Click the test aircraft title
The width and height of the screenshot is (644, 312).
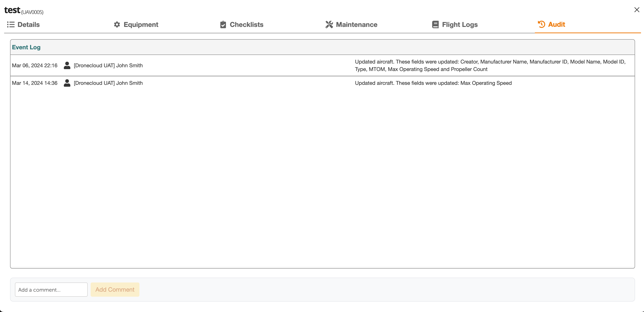[x=12, y=10]
